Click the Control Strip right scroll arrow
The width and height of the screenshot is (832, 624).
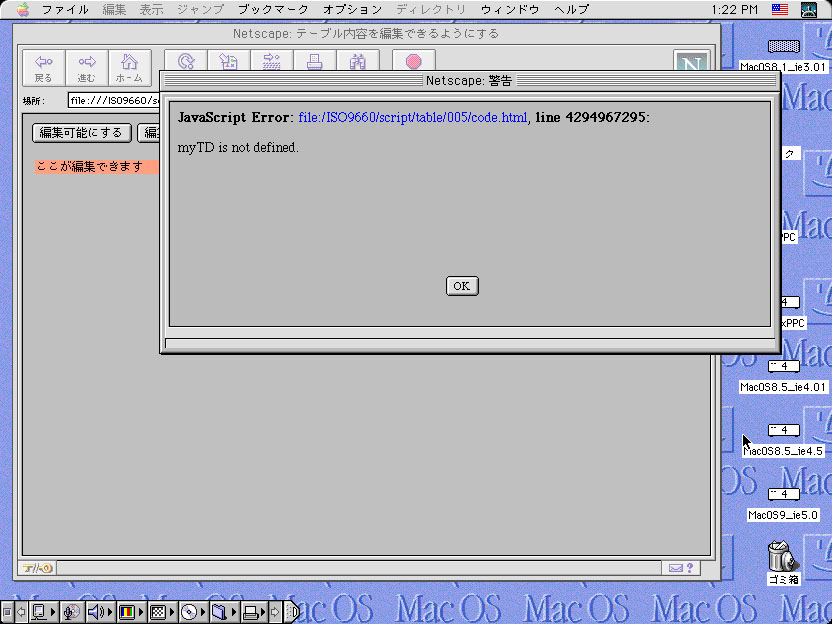click(275, 612)
